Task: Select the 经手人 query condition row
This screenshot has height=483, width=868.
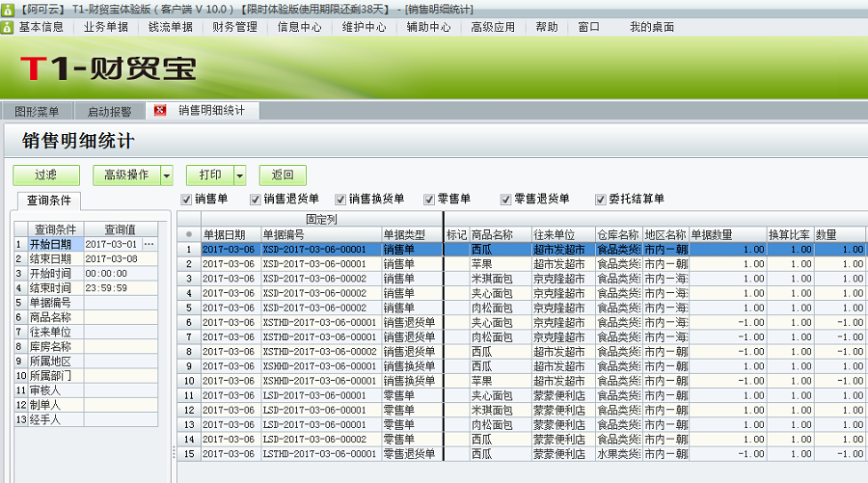Action: pyautogui.click(x=86, y=419)
